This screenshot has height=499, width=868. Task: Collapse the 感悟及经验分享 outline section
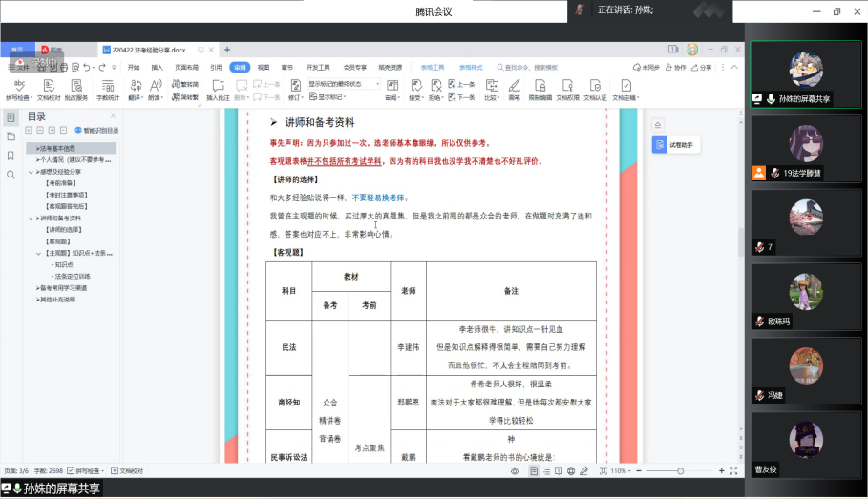(x=32, y=172)
